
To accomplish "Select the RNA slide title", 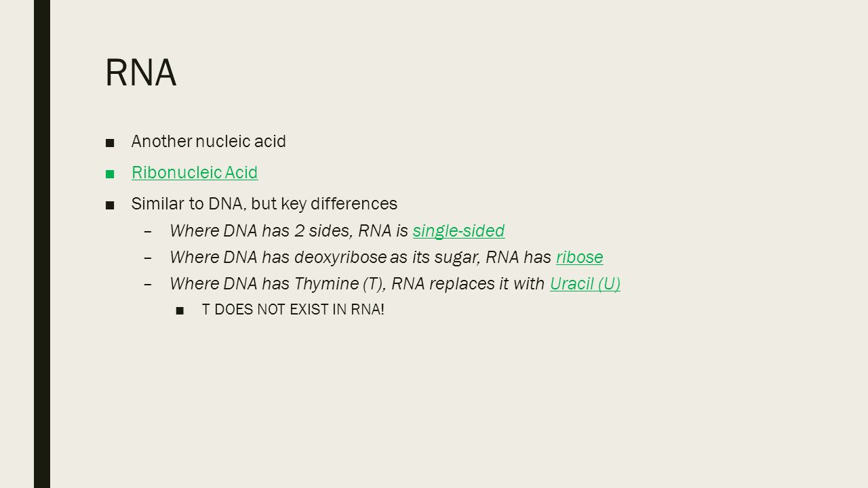I will coord(141,73).
